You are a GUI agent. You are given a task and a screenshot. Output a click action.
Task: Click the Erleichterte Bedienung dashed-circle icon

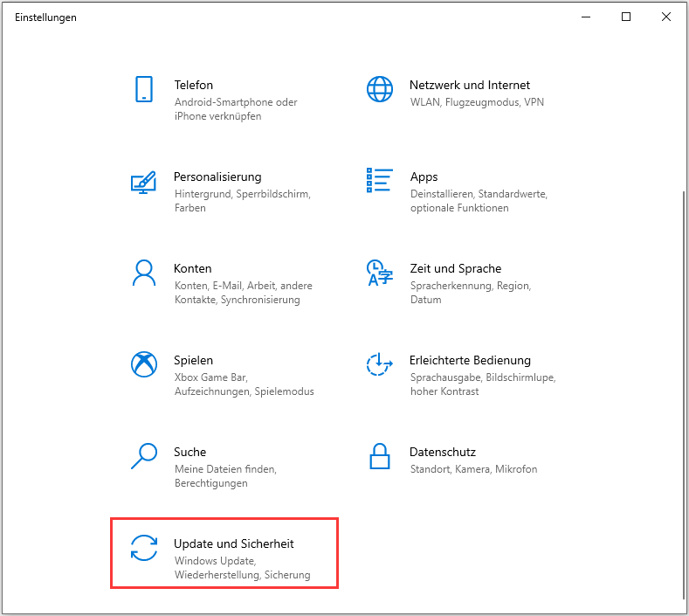(x=379, y=364)
